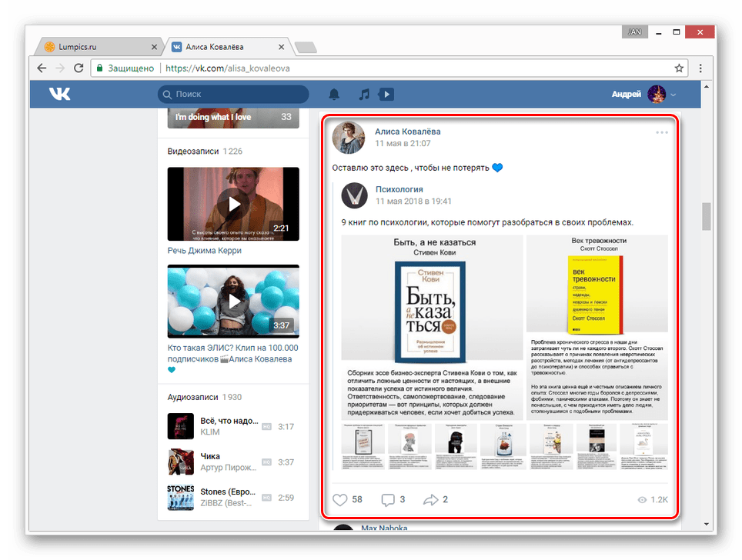Play the Речь Джима Керри video
The width and height of the screenshot is (742, 560).
click(233, 204)
